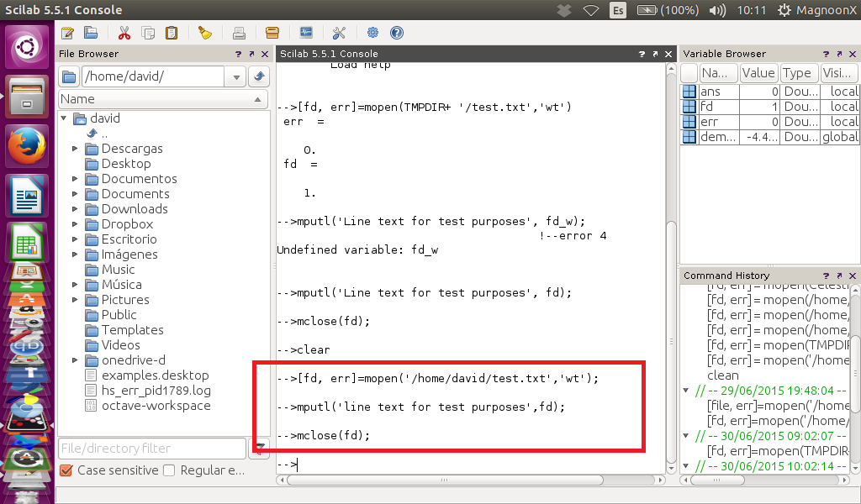Open Preferences wrench and screwdriver icon

coord(340,33)
